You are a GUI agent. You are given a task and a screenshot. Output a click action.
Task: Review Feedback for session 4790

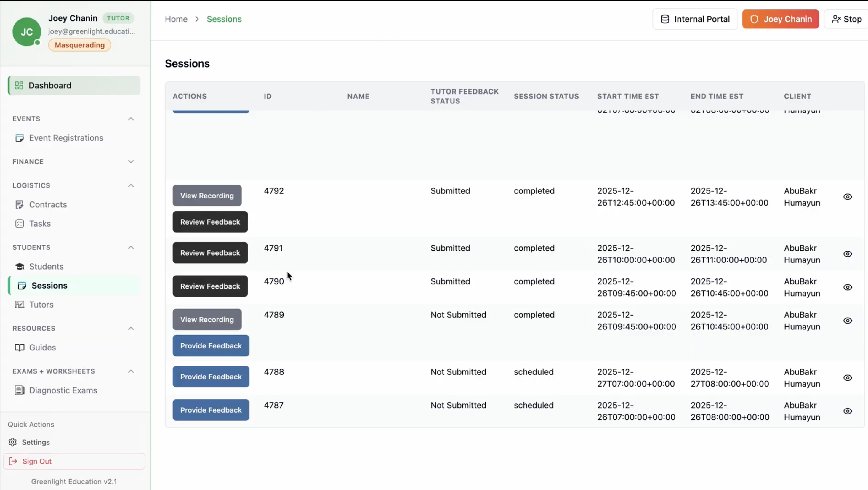(x=210, y=286)
